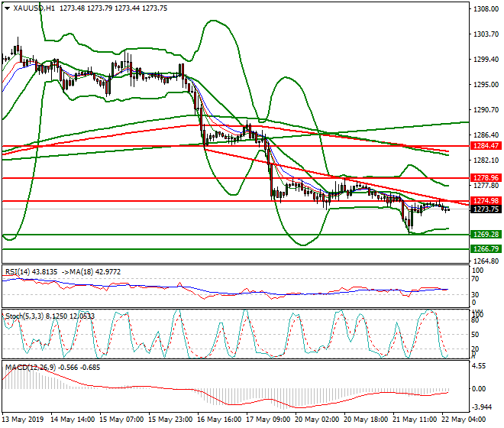Click the current price label 1273.75
This screenshot has width=504, height=428.
coord(486,209)
